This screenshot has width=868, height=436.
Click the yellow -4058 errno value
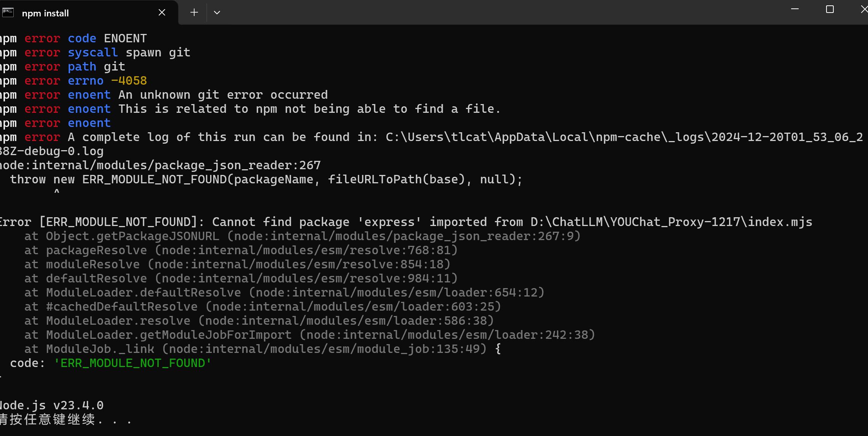(x=129, y=81)
